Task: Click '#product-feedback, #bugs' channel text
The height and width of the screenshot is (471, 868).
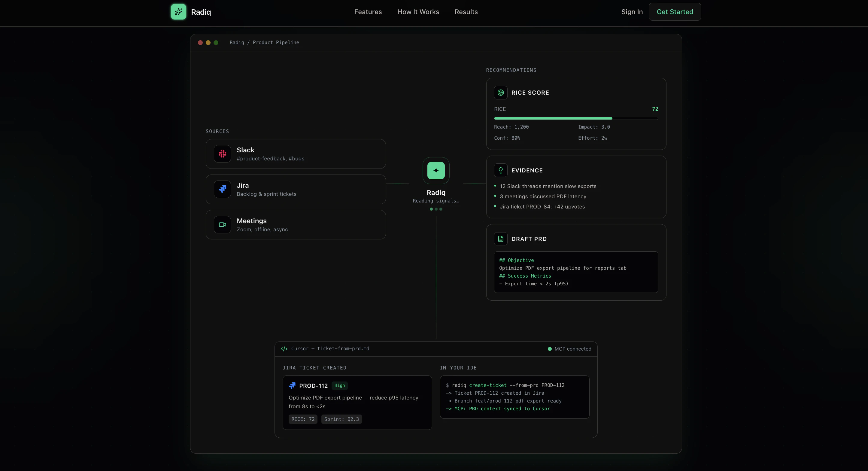Action: [x=271, y=159]
